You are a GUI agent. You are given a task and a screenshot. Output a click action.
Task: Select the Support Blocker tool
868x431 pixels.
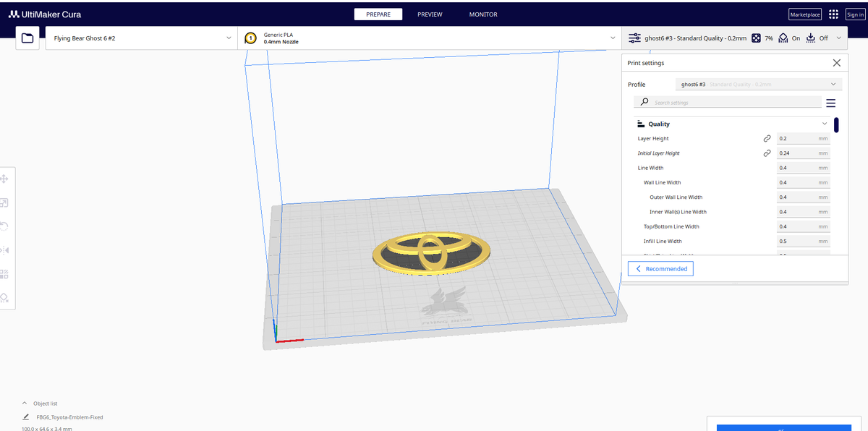tap(4, 297)
